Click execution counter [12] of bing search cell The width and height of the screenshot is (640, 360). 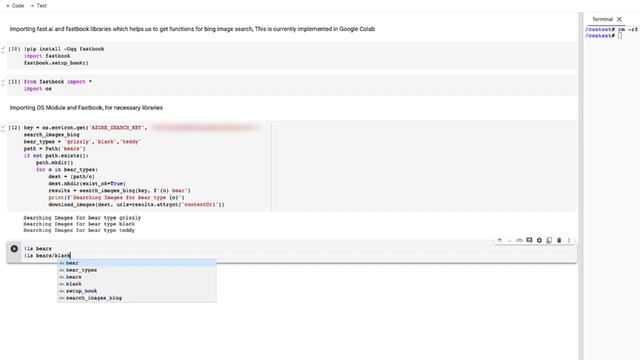tap(14, 128)
